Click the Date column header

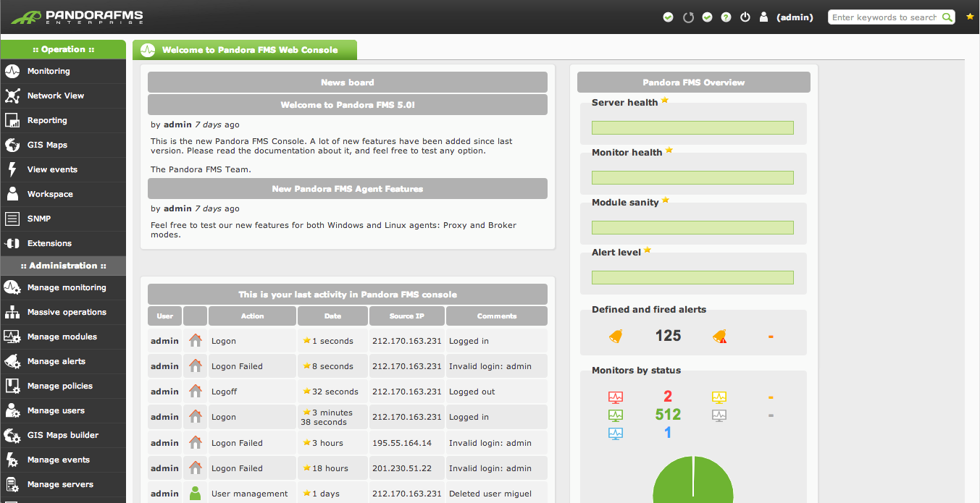coord(332,316)
